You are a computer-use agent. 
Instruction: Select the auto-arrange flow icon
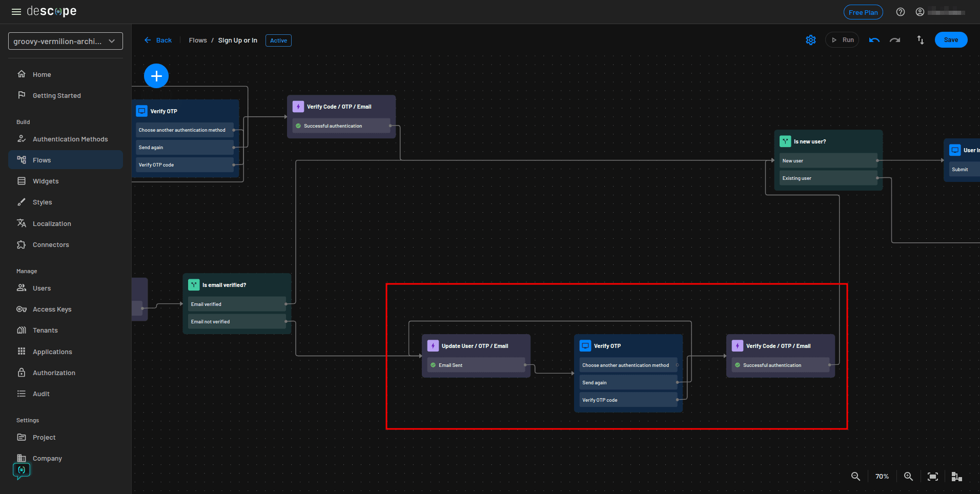[x=920, y=39]
